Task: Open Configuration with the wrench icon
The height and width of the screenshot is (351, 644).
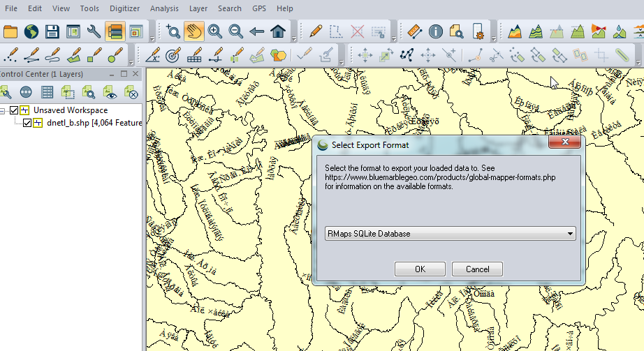Action: click(94, 31)
